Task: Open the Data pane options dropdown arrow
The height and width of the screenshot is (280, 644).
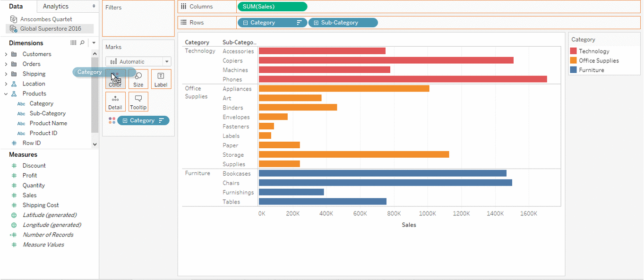Action: (93, 42)
